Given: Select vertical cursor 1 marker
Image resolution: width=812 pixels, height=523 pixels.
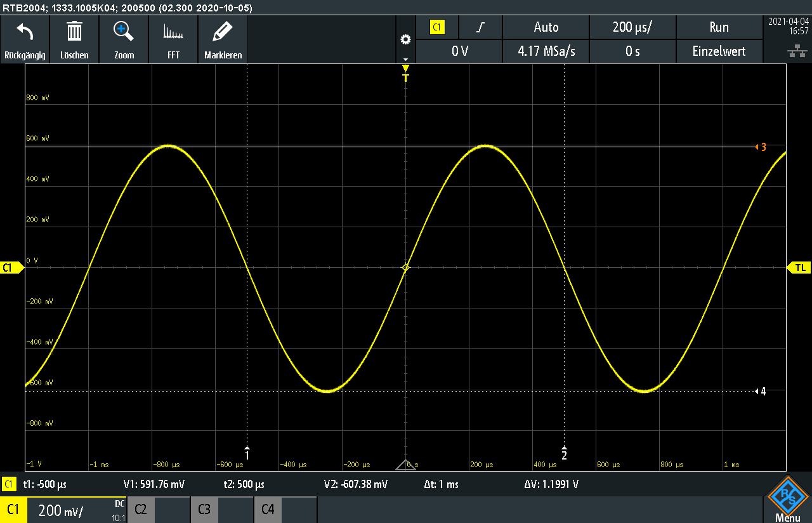Looking at the screenshot, I should point(247,453).
